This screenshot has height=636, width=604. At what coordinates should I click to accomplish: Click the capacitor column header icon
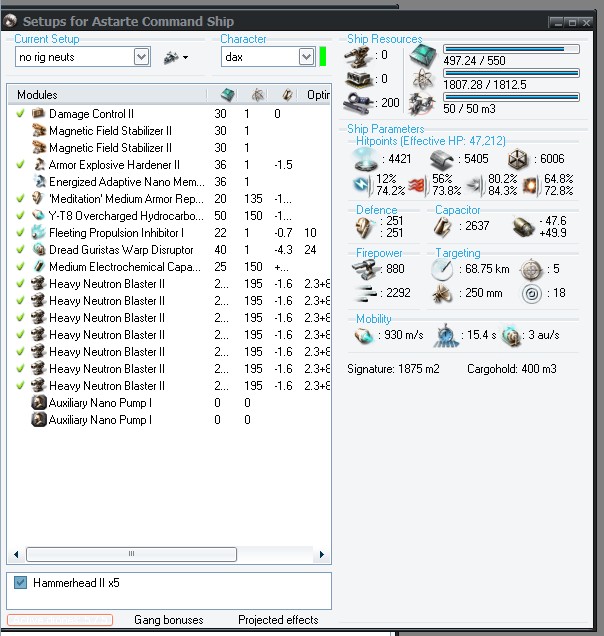[x=287, y=95]
